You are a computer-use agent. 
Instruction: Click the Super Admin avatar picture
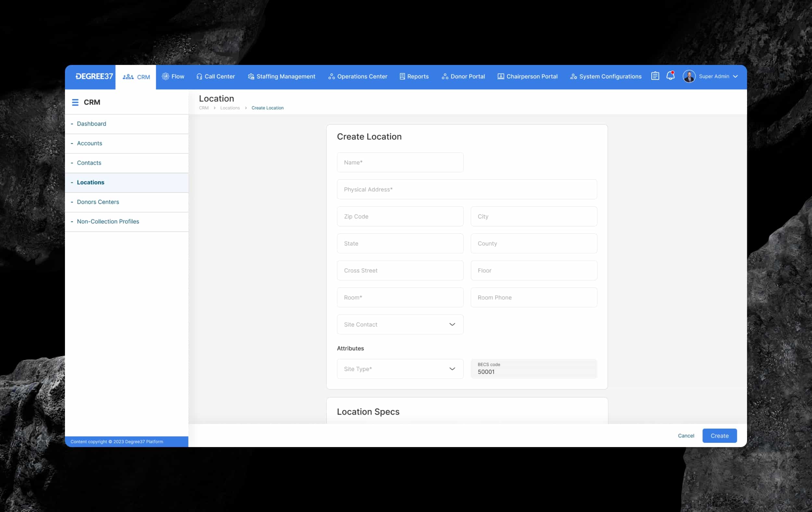pos(689,77)
